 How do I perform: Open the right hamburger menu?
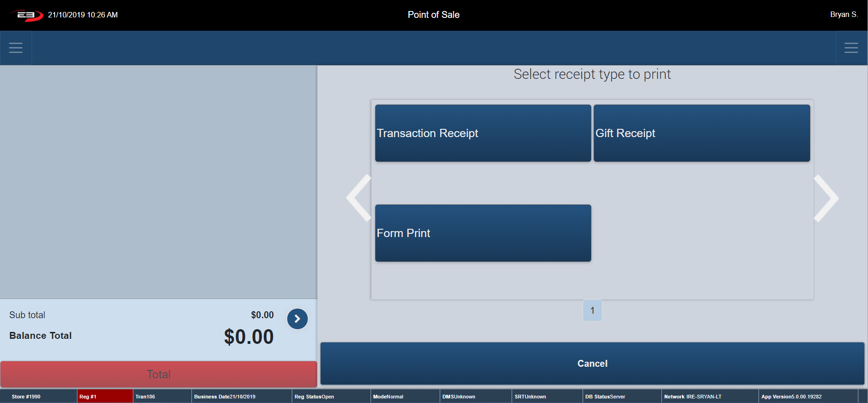851,48
